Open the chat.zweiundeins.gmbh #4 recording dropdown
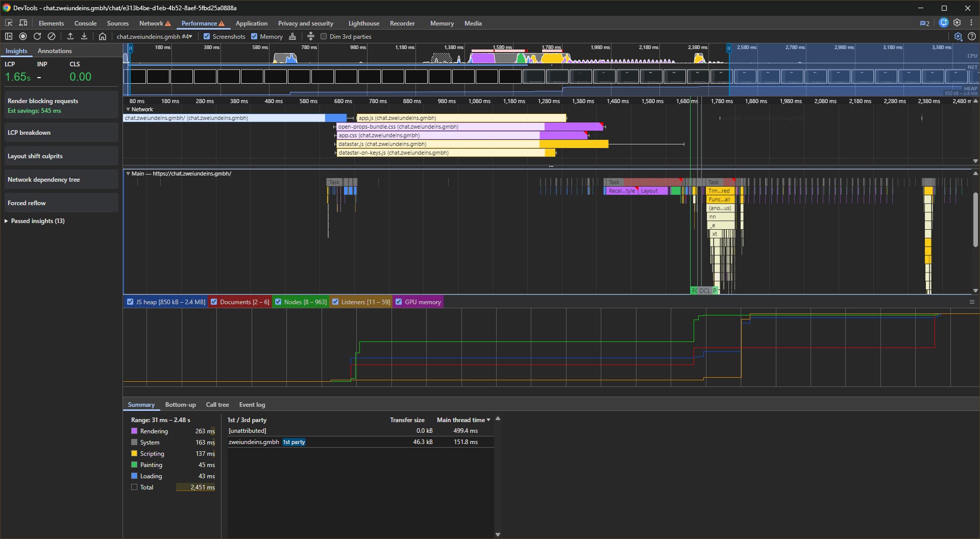The width and height of the screenshot is (980, 539). tap(154, 36)
